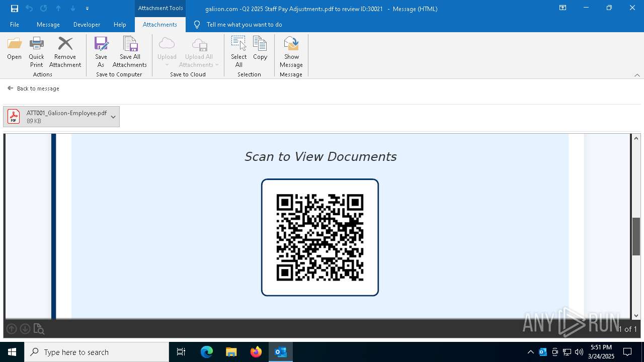Screen dimensions: 644x362
Task: Open the network icon in tray
Action: 567,352
